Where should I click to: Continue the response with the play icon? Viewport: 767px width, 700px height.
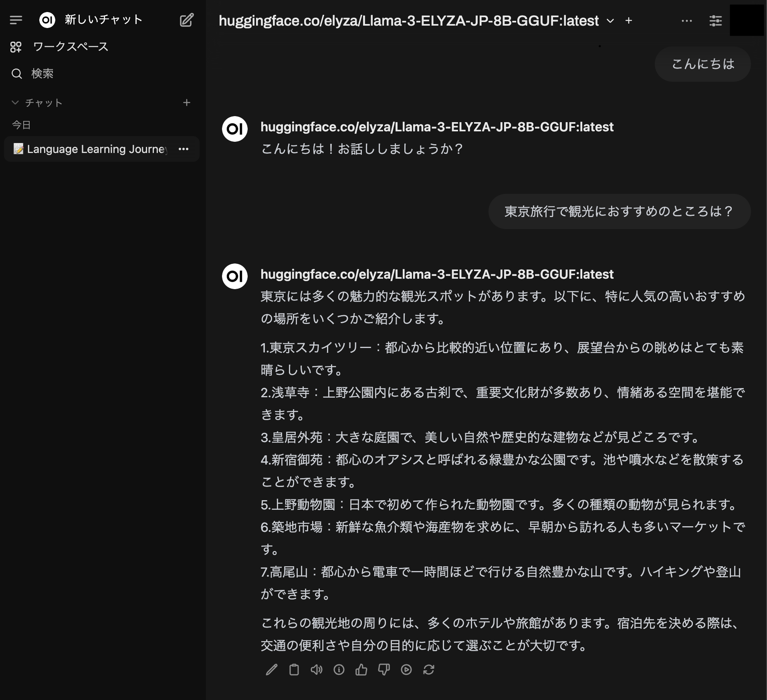click(x=406, y=670)
